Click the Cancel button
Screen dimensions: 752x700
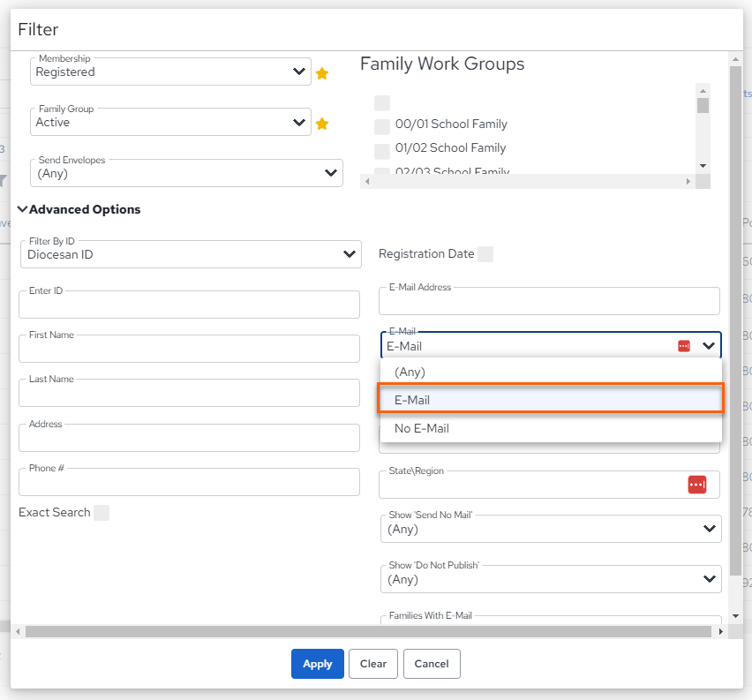point(432,664)
